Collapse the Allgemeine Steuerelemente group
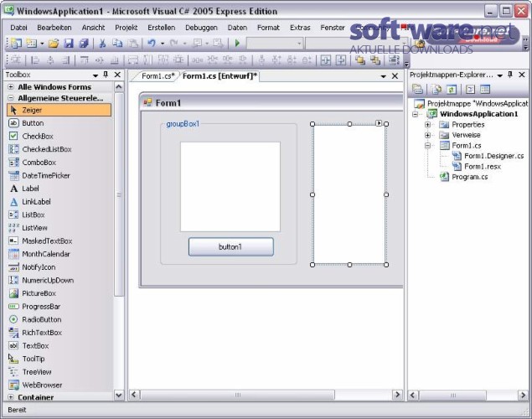The image size is (532, 419). (11, 98)
